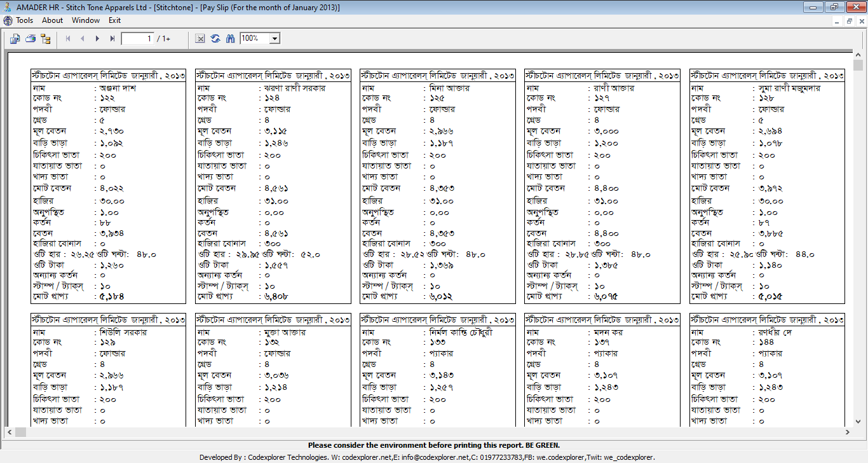Click total payable amount ৫,০১৫
868x463 pixels.
tap(771, 296)
